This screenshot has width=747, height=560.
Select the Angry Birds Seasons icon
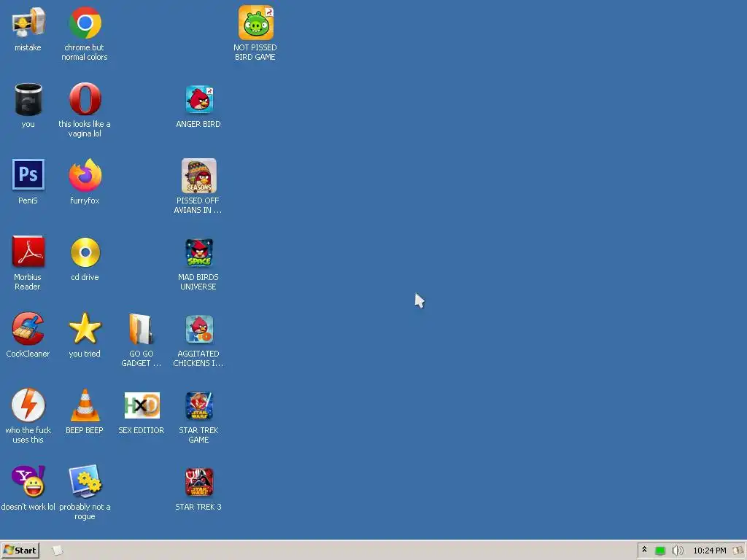point(199,176)
